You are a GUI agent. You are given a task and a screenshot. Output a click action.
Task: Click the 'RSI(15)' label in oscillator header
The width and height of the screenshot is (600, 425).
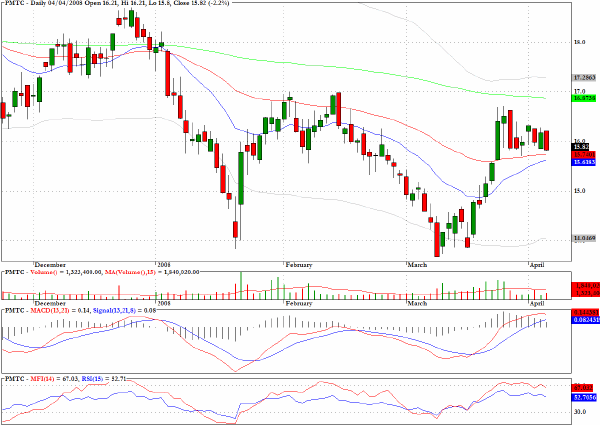(x=93, y=379)
